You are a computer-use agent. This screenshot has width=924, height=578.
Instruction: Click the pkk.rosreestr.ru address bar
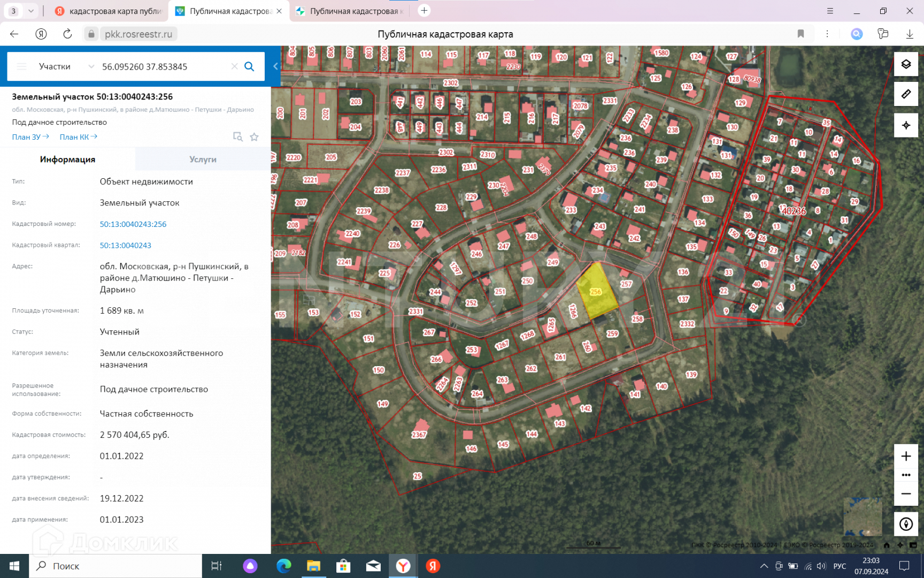point(138,34)
